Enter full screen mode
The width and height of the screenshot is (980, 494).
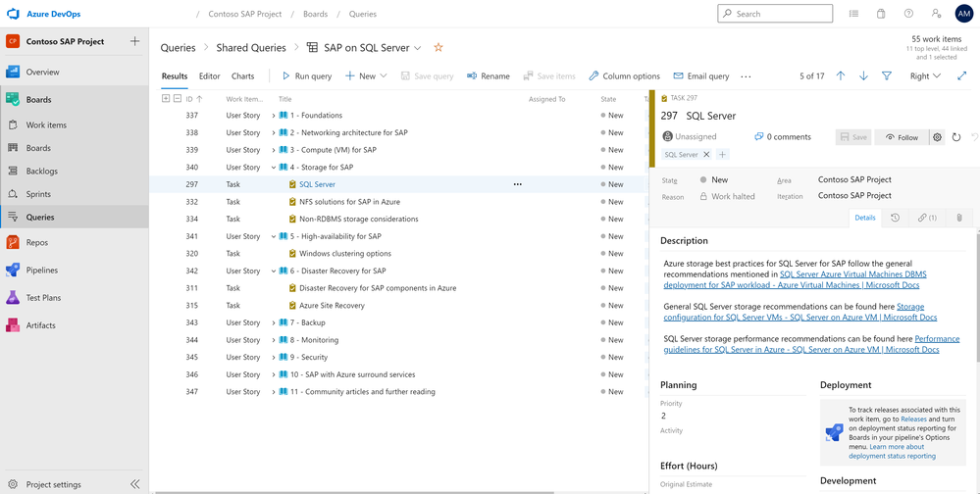pyautogui.click(x=962, y=76)
